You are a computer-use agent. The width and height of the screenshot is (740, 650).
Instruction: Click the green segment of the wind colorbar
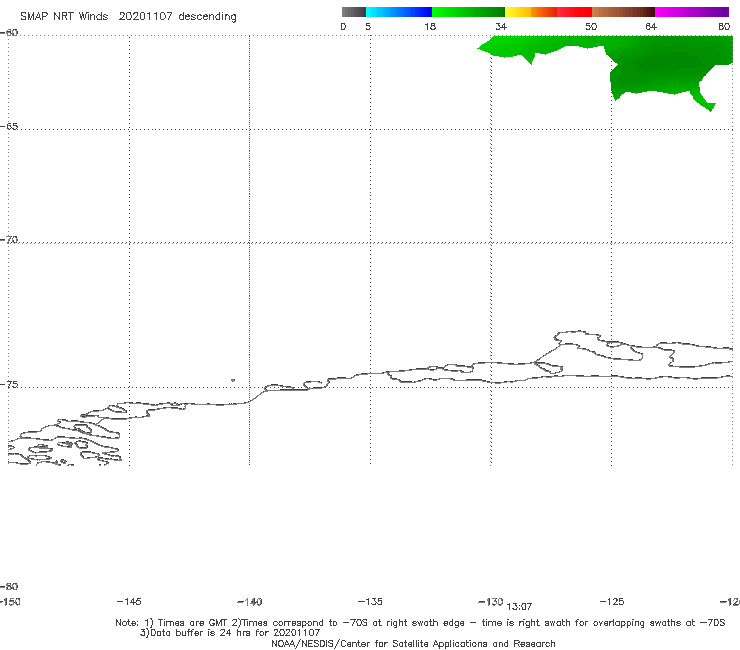(x=468, y=12)
